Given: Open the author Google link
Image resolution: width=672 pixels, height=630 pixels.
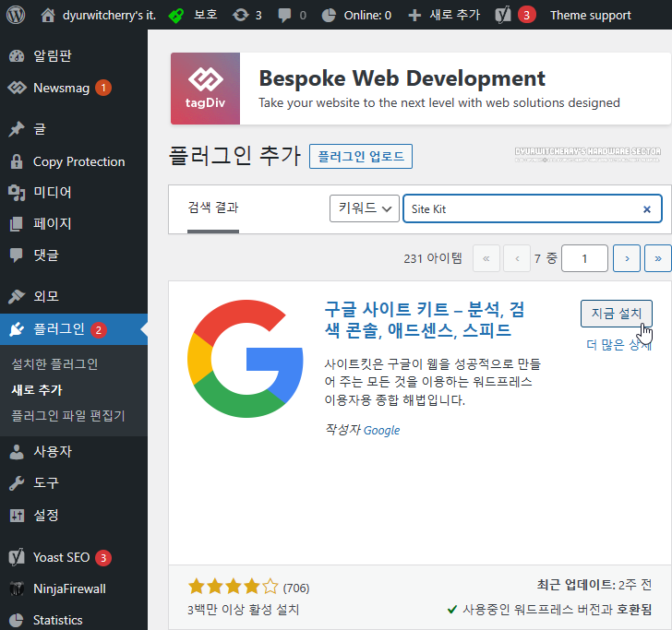Looking at the screenshot, I should 381,431.
